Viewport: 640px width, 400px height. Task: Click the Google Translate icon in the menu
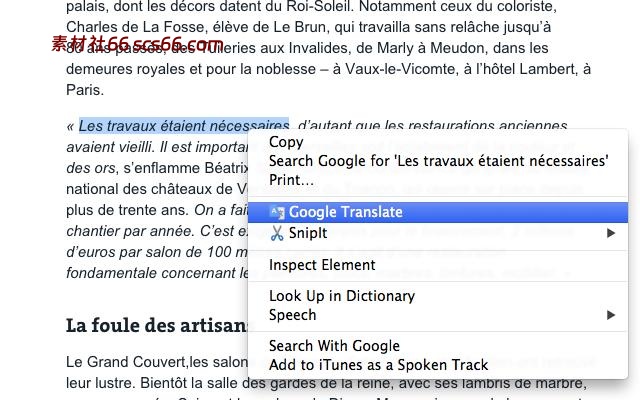coord(278,212)
